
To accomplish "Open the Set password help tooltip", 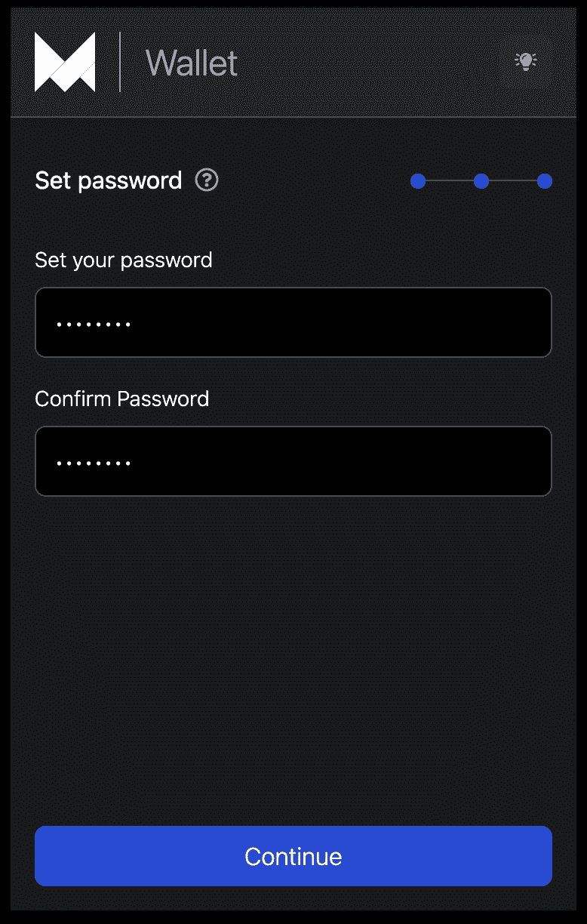I will [x=207, y=180].
